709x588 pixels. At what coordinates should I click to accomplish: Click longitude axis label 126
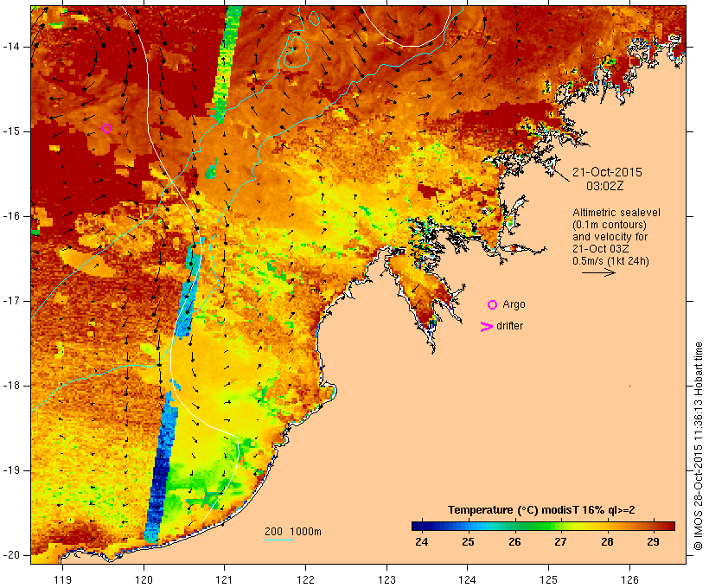click(x=629, y=579)
